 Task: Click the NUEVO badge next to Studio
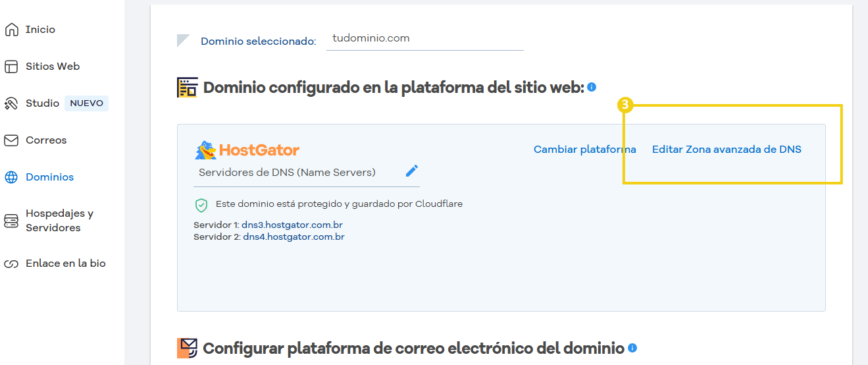pos(86,103)
